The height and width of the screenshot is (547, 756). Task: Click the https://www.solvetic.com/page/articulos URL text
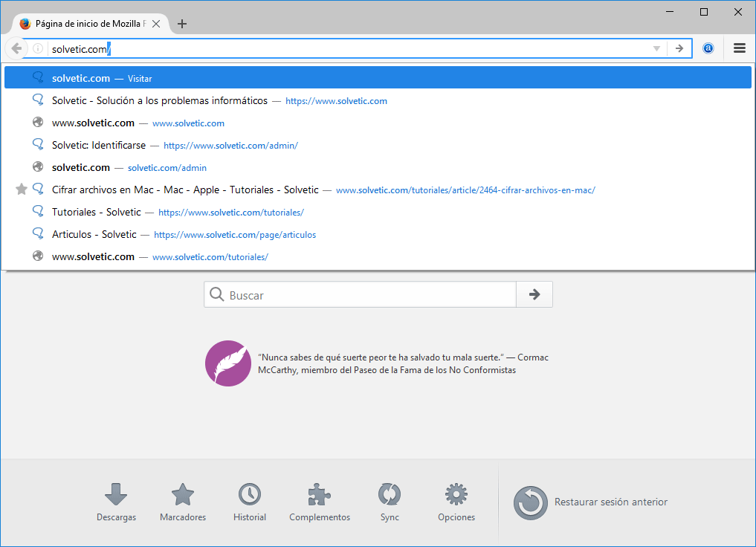tap(235, 235)
